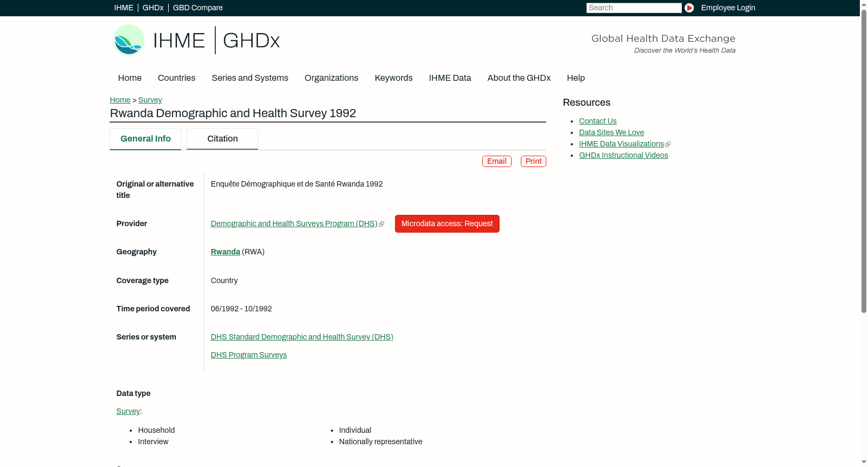The height and width of the screenshot is (467, 868).
Task: Click the scrollbar down arrow
Action: coord(864,463)
